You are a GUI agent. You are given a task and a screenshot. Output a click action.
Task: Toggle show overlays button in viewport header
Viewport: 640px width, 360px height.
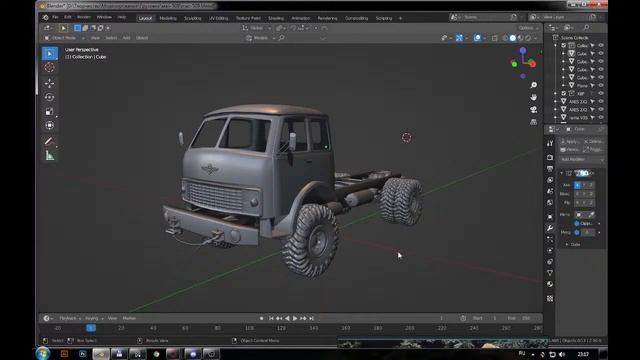click(477, 38)
